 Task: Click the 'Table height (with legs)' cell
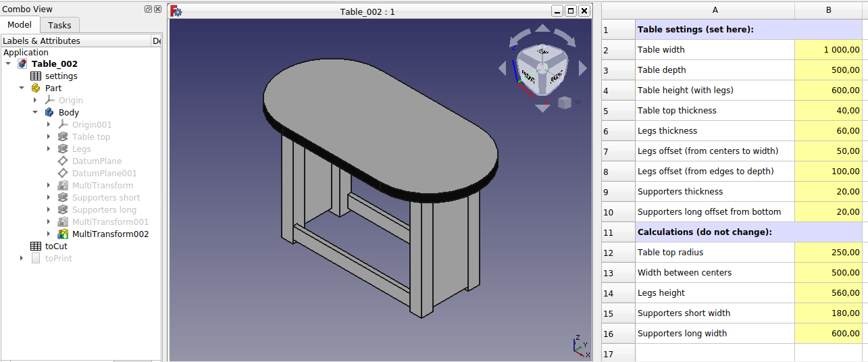click(715, 90)
